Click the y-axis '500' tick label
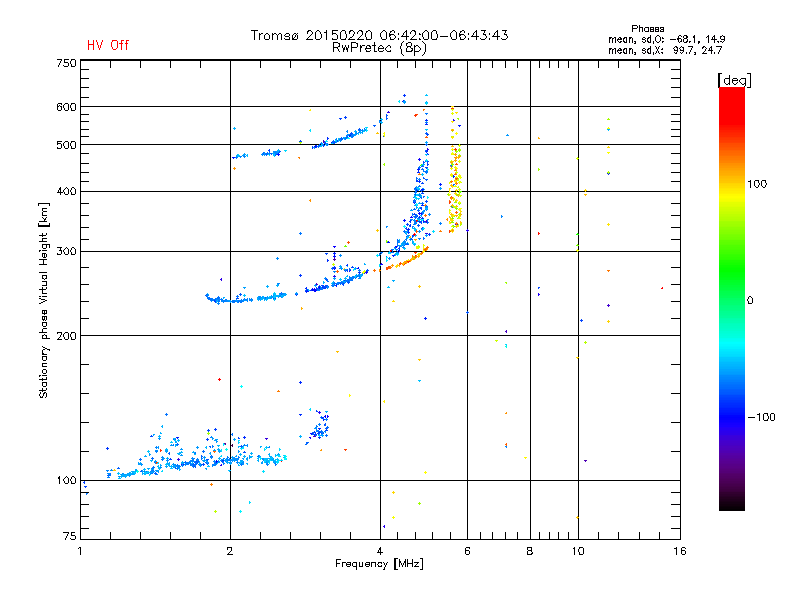This screenshot has width=800, height=600. point(66,145)
